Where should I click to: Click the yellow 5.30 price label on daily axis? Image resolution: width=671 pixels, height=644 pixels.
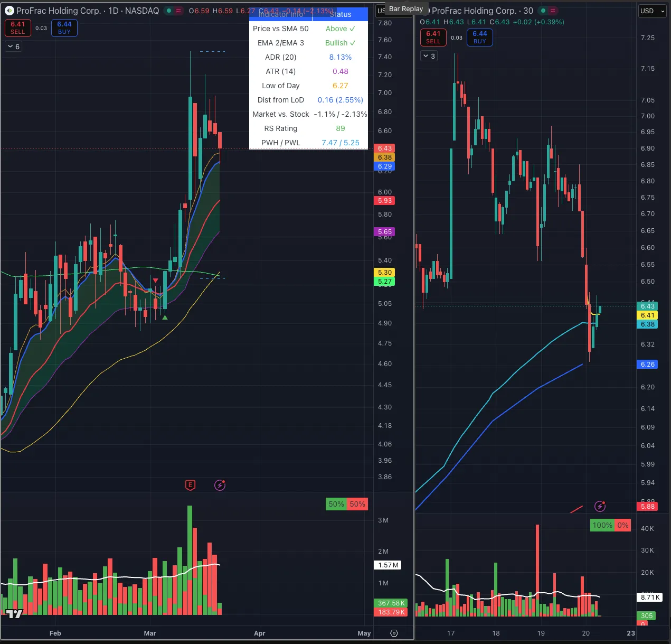point(385,273)
